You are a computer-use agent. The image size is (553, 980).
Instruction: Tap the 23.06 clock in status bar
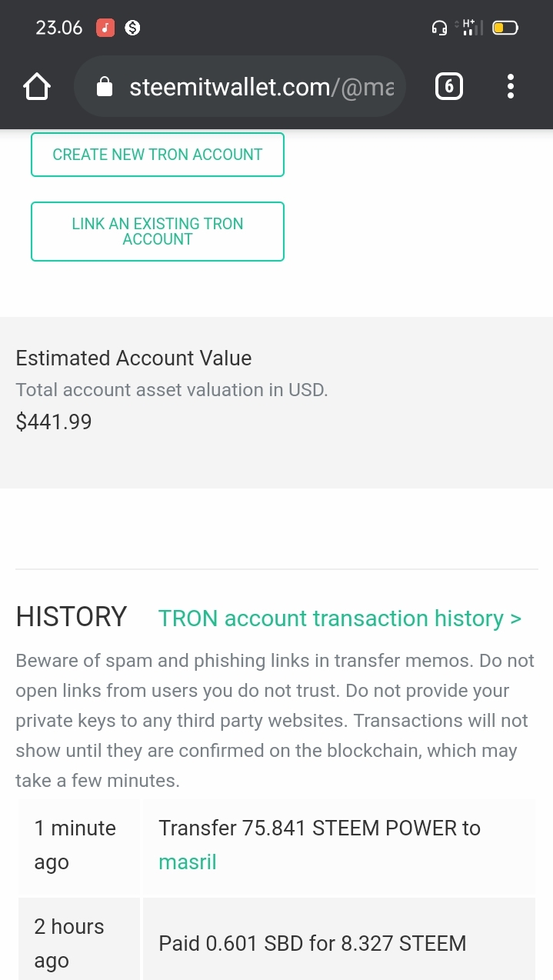59,28
